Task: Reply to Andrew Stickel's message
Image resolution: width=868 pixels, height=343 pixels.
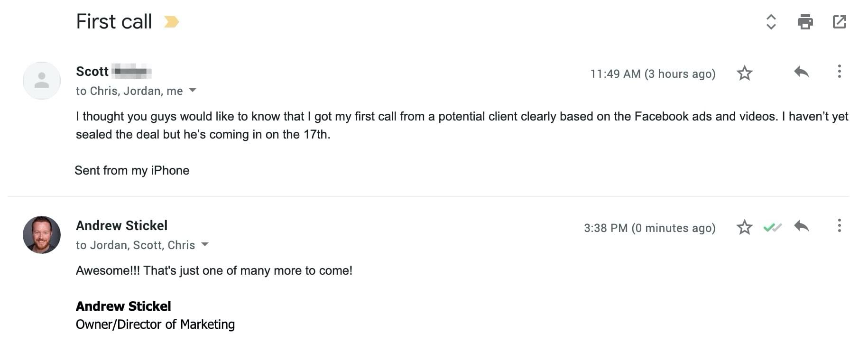Action: pos(801,226)
